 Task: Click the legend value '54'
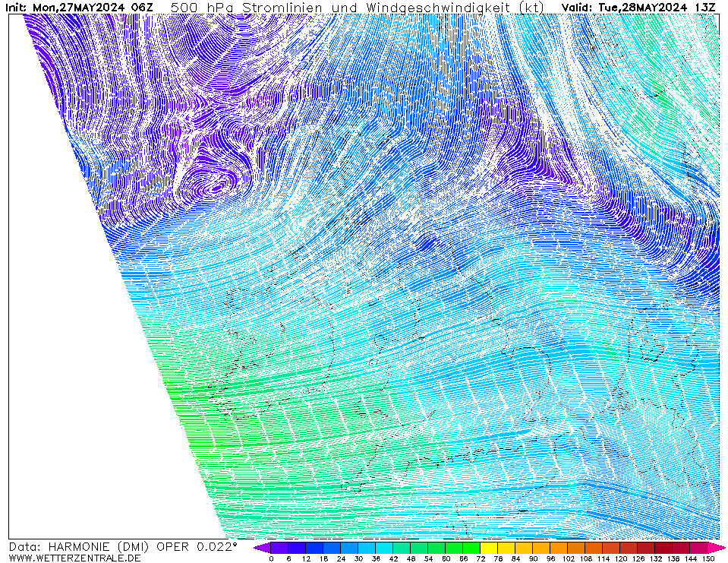coord(429,558)
